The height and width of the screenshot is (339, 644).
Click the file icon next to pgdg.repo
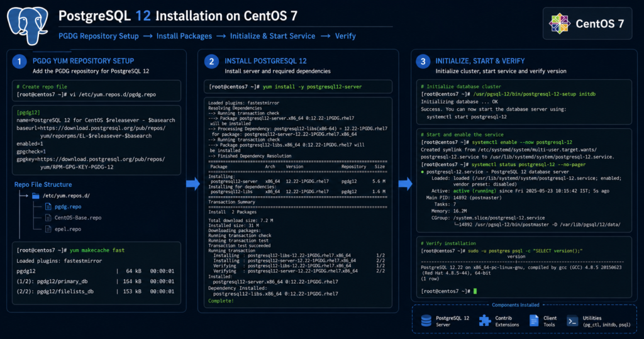(x=48, y=207)
